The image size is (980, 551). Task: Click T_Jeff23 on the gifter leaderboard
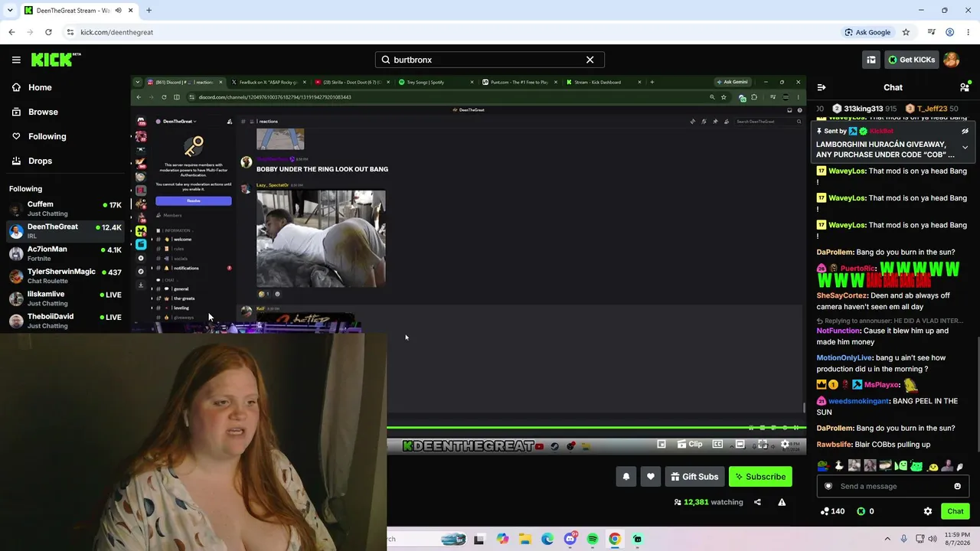coord(933,109)
